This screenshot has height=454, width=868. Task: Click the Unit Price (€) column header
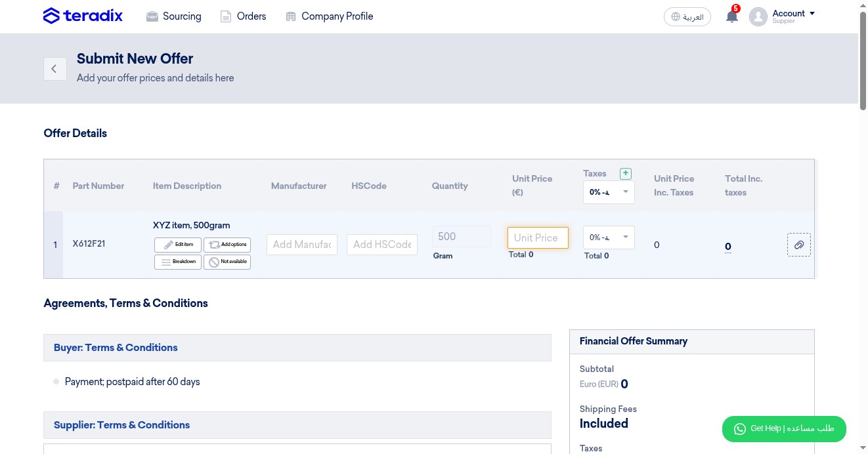click(532, 186)
